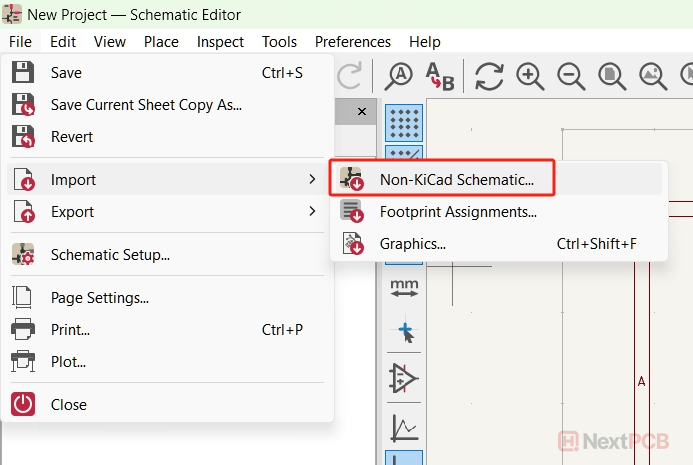Click Page Settings menu entry

pyautogui.click(x=100, y=298)
